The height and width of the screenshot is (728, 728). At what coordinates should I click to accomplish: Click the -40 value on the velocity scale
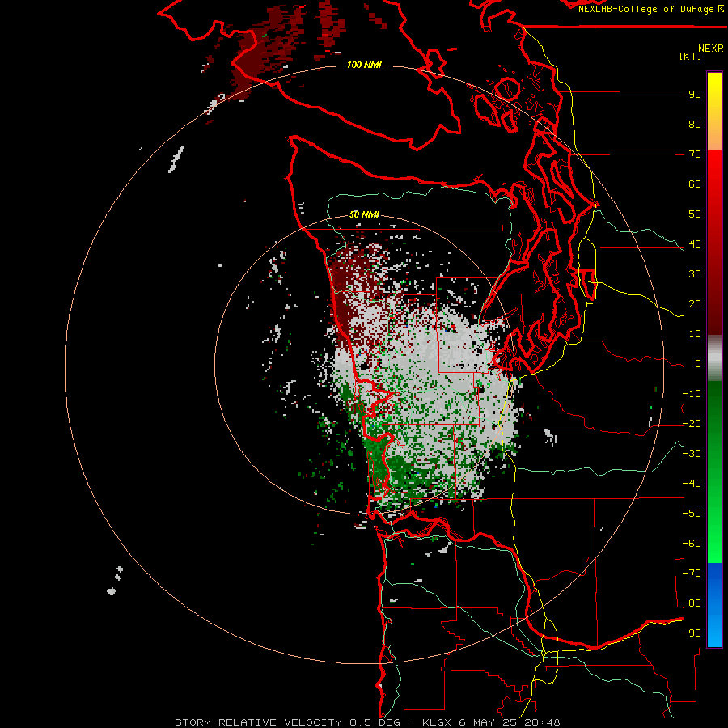(x=692, y=484)
